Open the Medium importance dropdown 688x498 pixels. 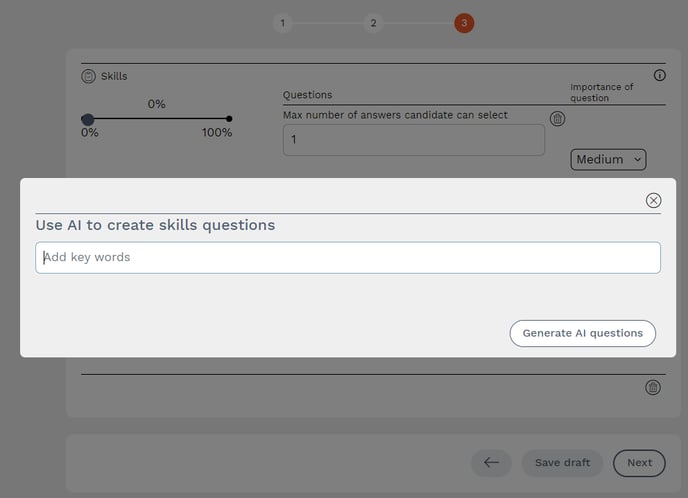pyautogui.click(x=608, y=159)
